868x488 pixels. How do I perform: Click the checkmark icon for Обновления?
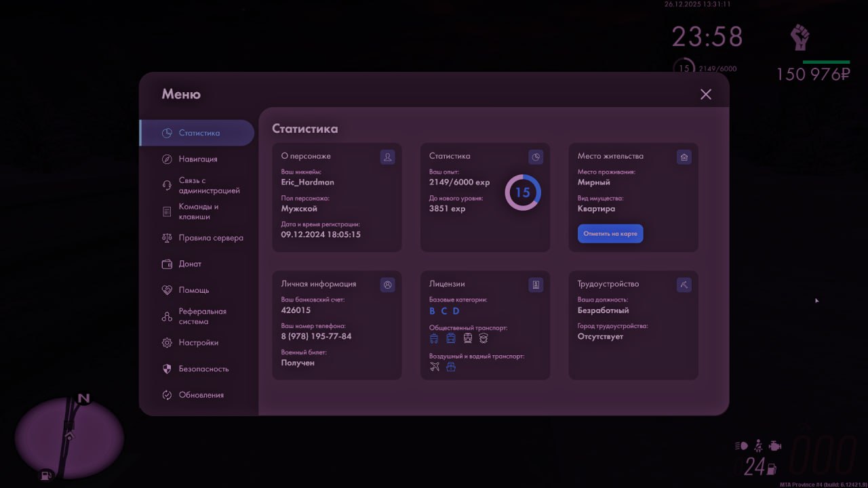click(x=167, y=395)
